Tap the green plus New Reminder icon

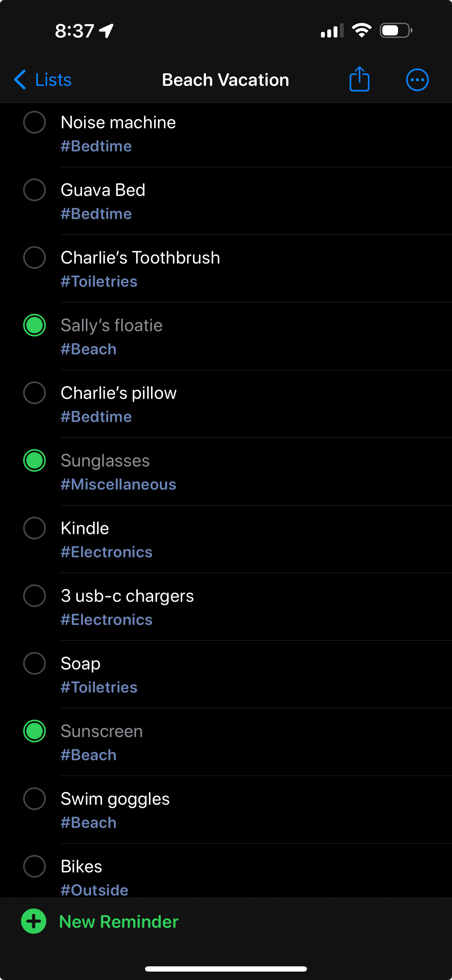pyautogui.click(x=34, y=921)
